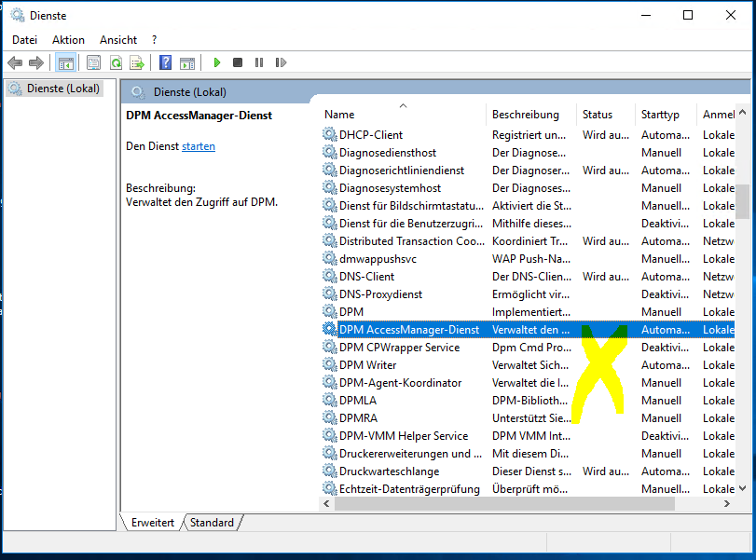
Task: Click the Dienste title bar app icon
Action: click(x=18, y=16)
